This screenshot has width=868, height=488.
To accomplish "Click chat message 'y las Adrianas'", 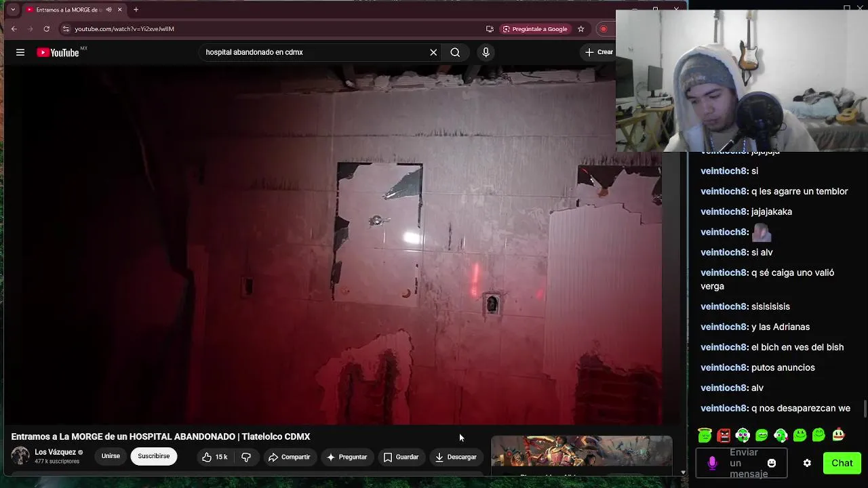I will tap(781, 327).
